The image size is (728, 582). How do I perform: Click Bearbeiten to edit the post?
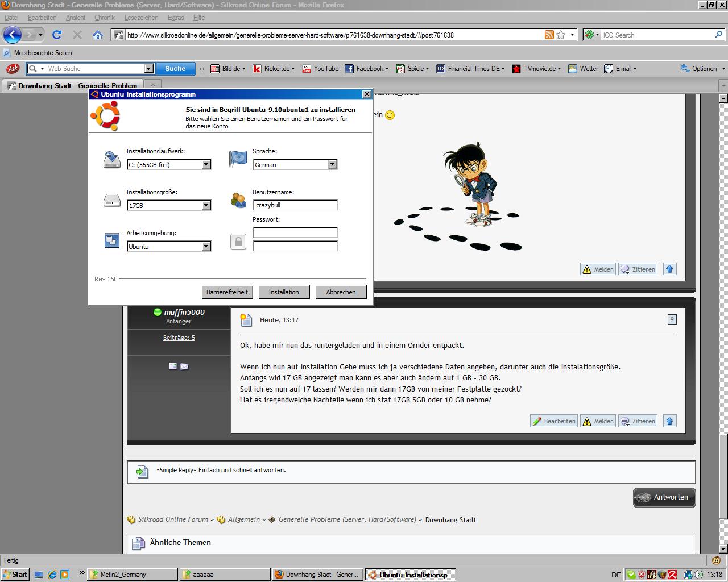pos(553,421)
